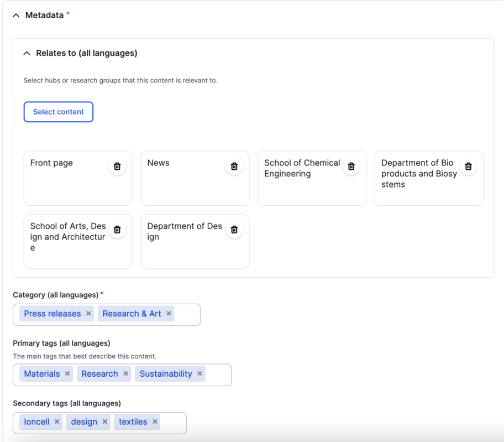Delete the Department of Design card
504x442 pixels.
[x=234, y=230]
